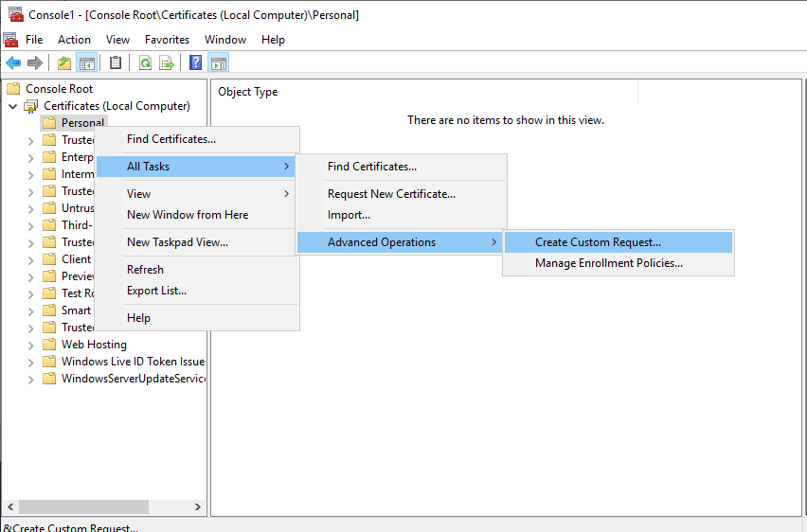Image resolution: width=807 pixels, height=532 pixels.
Task: Expand the Web Hosting folder
Action: [31, 345]
